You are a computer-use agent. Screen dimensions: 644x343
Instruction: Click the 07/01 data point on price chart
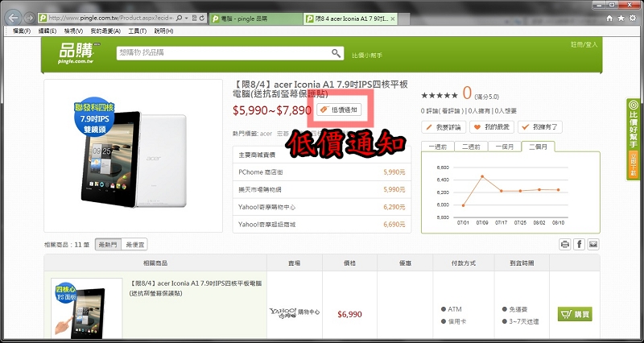click(464, 205)
